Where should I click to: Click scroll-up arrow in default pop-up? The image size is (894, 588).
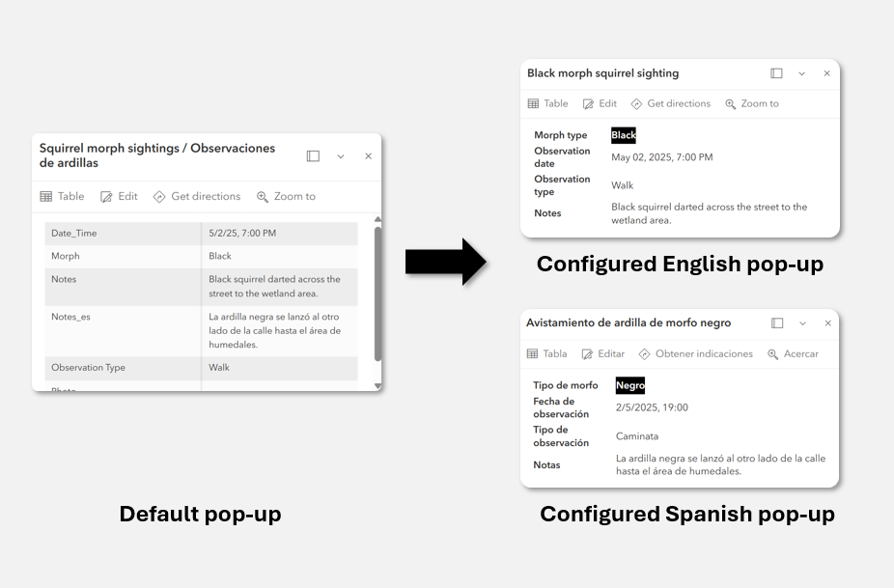click(x=377, y=219)
